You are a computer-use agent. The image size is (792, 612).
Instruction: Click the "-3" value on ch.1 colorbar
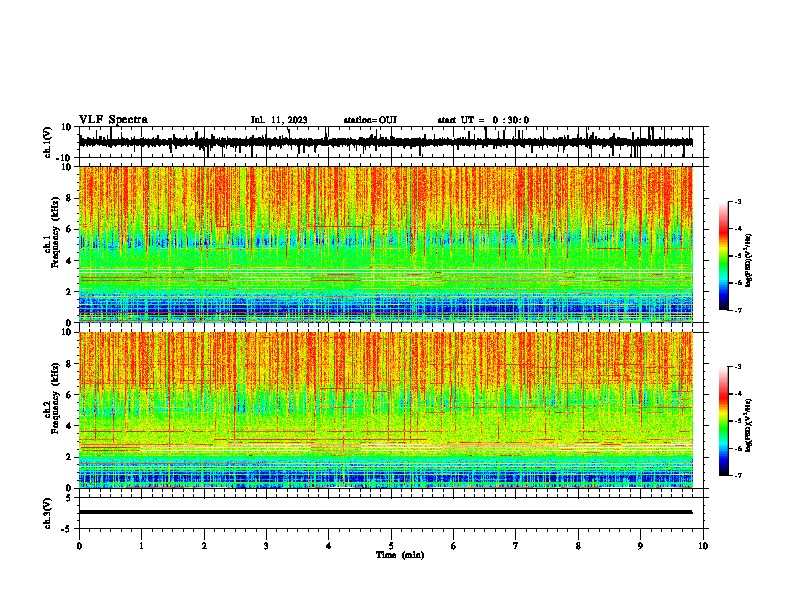pos(738,202)
